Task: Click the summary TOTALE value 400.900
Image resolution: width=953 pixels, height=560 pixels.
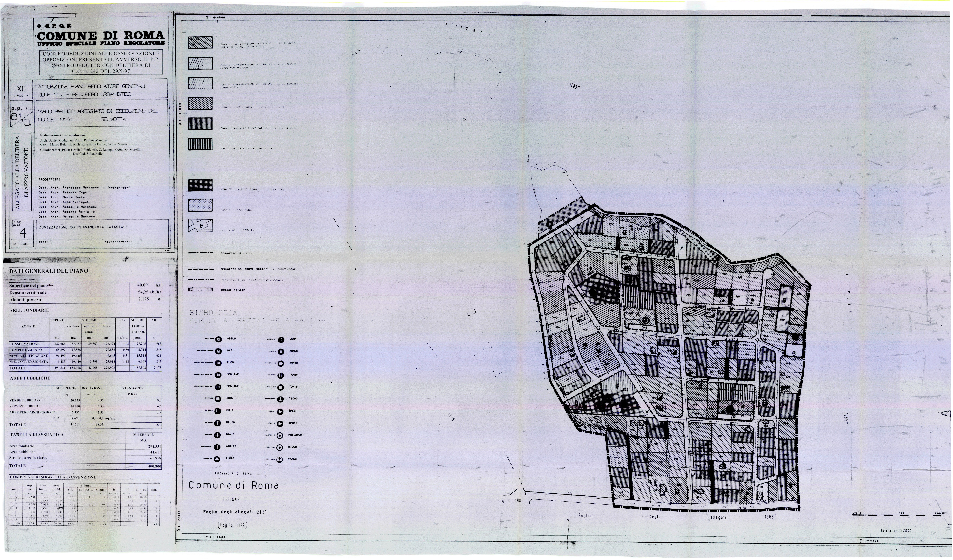Action: 155,467
